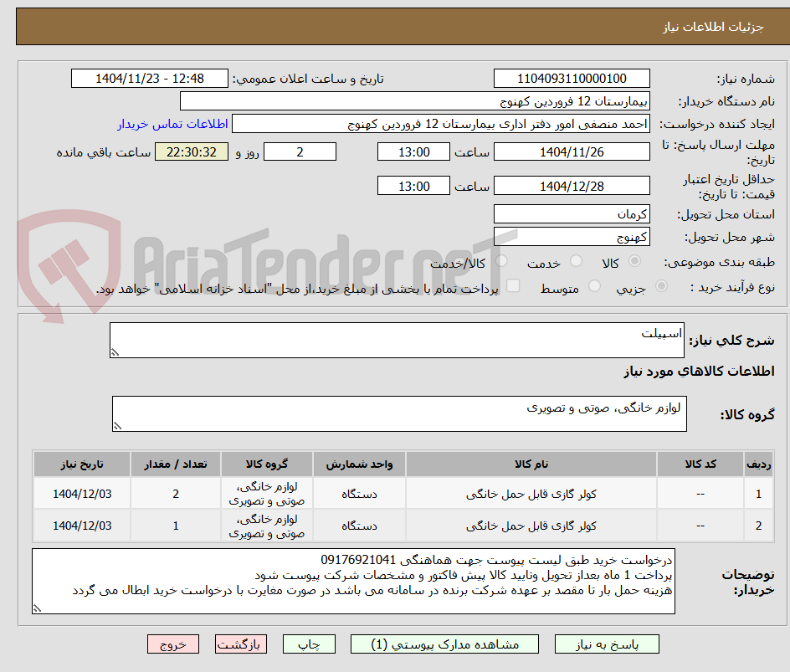Click goods group box لوازم خانگی، صوتی و تصویری
Screen dimensions: 790x672
pos(399,413)
